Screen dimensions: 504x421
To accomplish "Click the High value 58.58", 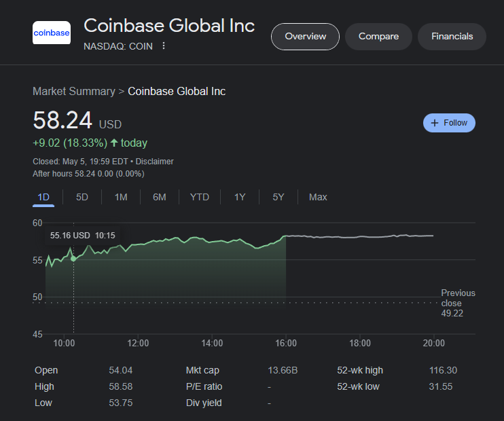I will coord(120,386).
